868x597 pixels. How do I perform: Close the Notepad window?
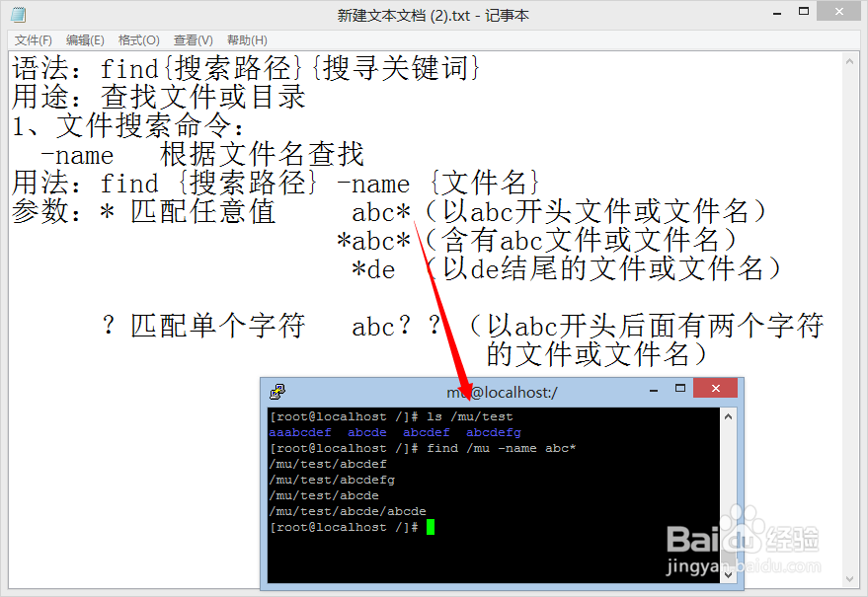pos(839,11)
